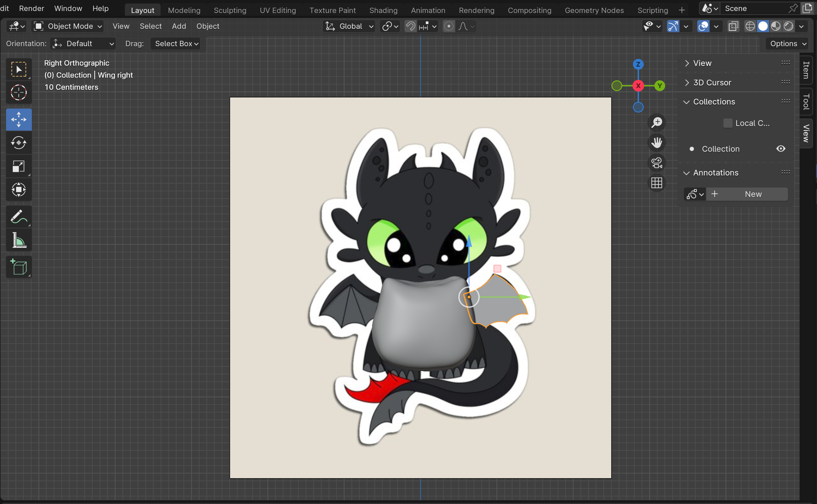
Task: Toggle snapping magnet icon
Action: point(411,26)
